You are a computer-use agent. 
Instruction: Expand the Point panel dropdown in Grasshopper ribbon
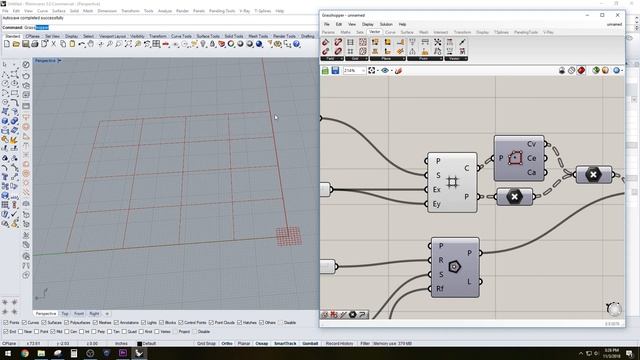[x=425, y=59]
